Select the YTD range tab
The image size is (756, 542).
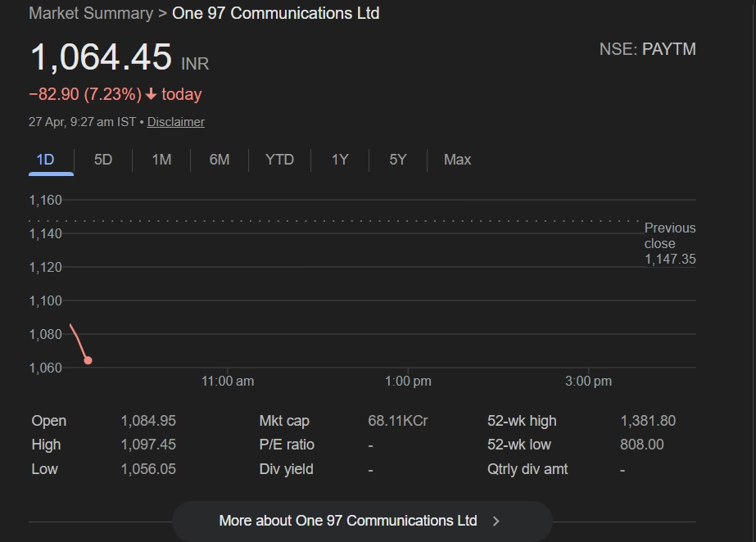tap(279, 160)
